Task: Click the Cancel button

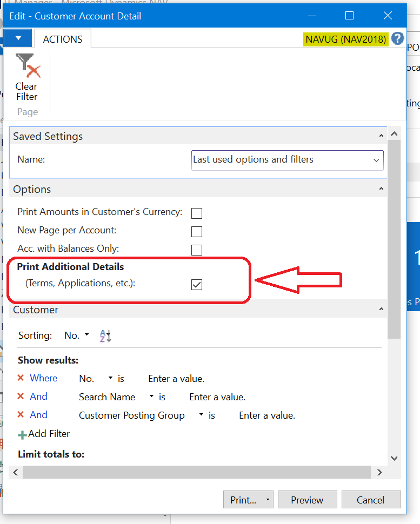Action: pyautogui.click(x=371, y=500)
